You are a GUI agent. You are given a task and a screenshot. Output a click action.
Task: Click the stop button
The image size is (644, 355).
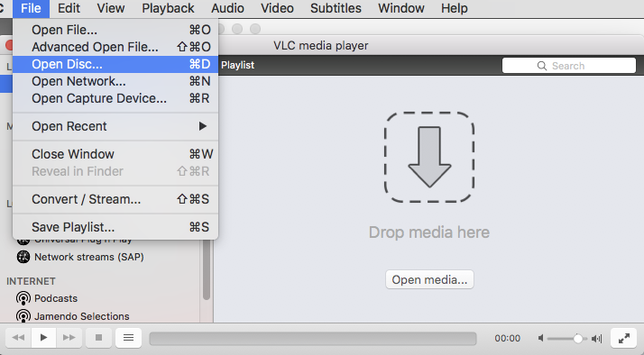point(98,338)
